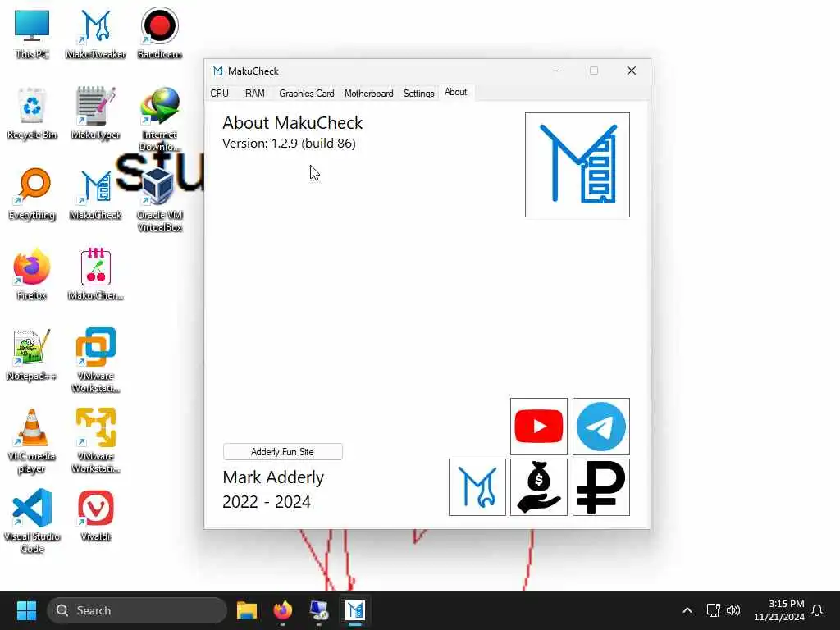
Task: Click the MakuCheck taskbar icon
Action: click(x=354, y=610)
